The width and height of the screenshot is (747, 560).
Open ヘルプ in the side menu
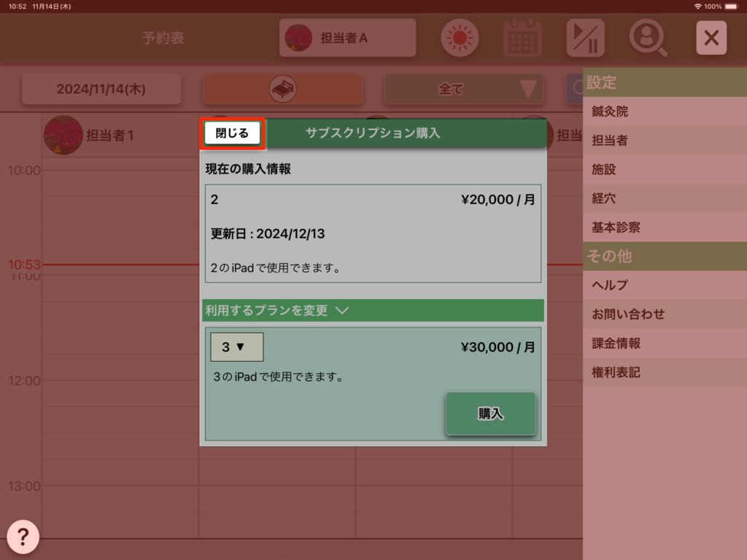pos(610,285)
